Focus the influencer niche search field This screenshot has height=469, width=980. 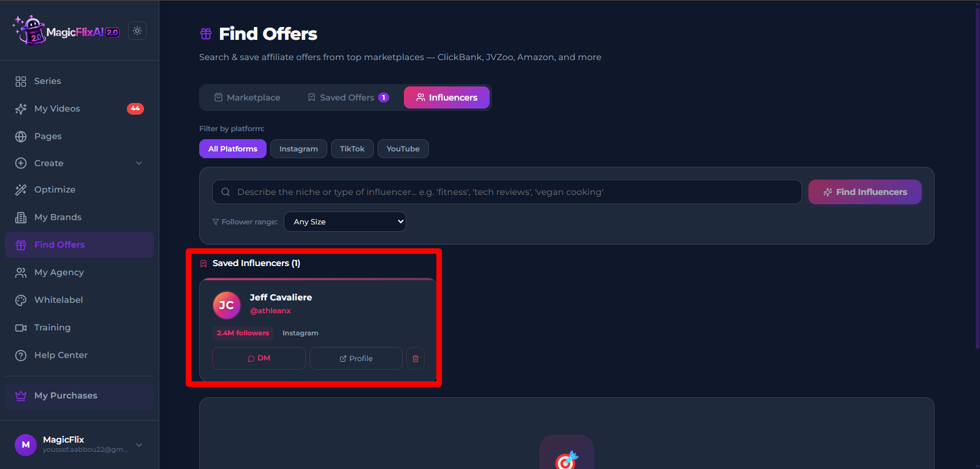coord(507,192)
